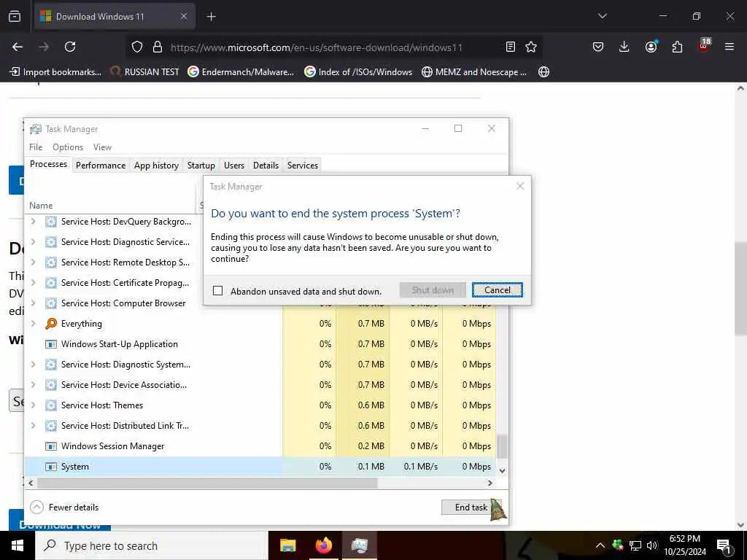Viewport: 747px width, 560px height.
Task: Click the System process icon
Action: tap(51, 467)
